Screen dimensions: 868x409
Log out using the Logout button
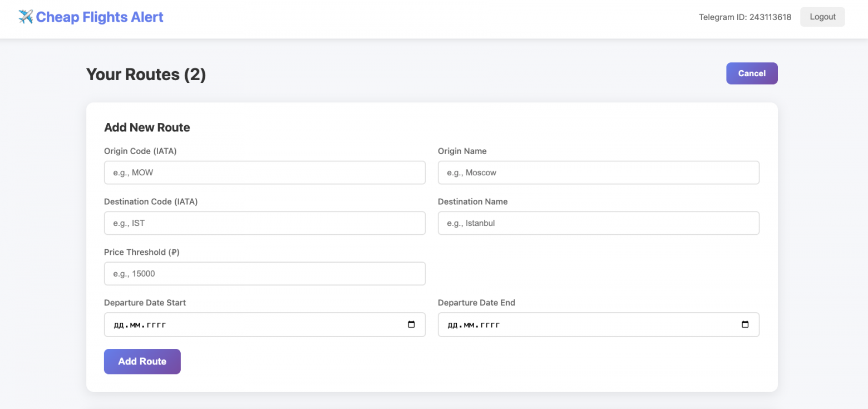(x=822, y=17)
